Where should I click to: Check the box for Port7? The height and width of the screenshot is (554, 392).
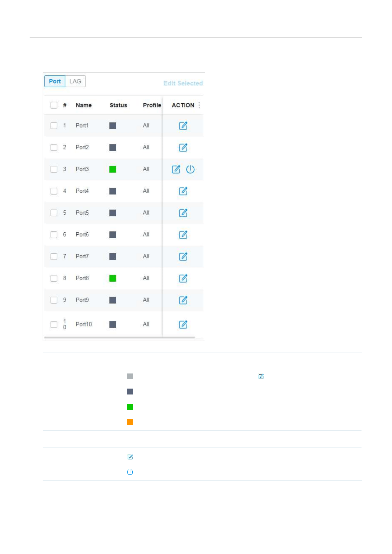pyautogui.click(x=54, y=256)
